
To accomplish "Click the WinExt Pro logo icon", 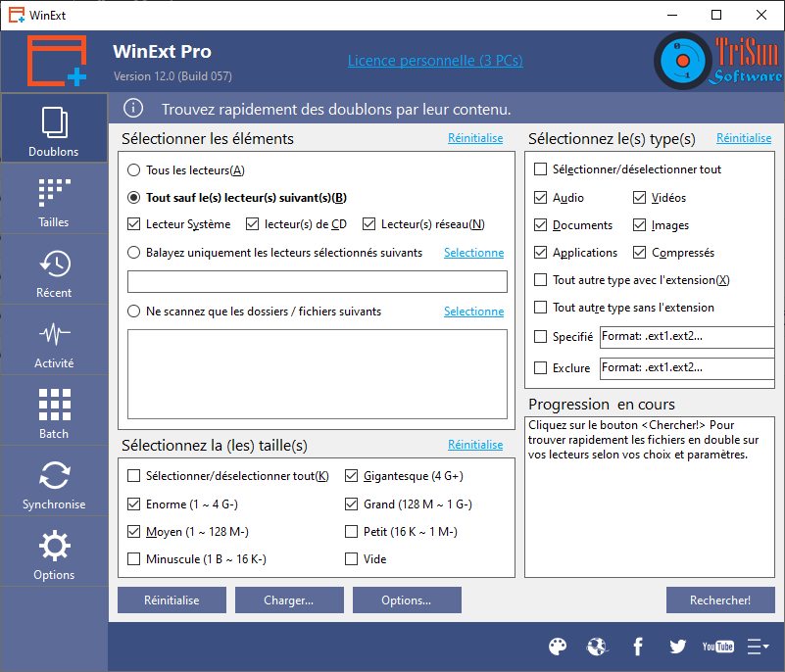I will [56, 61].
